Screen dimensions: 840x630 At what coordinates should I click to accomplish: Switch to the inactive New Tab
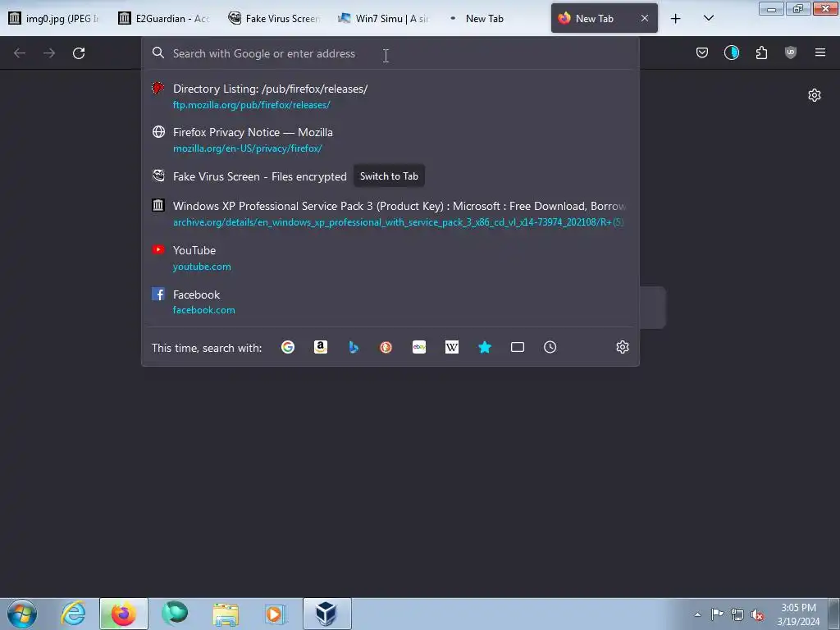(494, 18)
